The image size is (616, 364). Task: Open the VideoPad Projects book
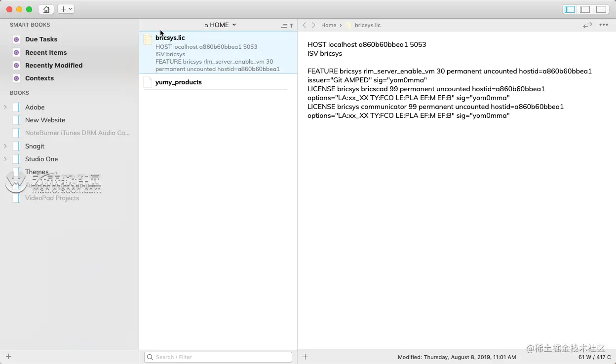[52, 198]
